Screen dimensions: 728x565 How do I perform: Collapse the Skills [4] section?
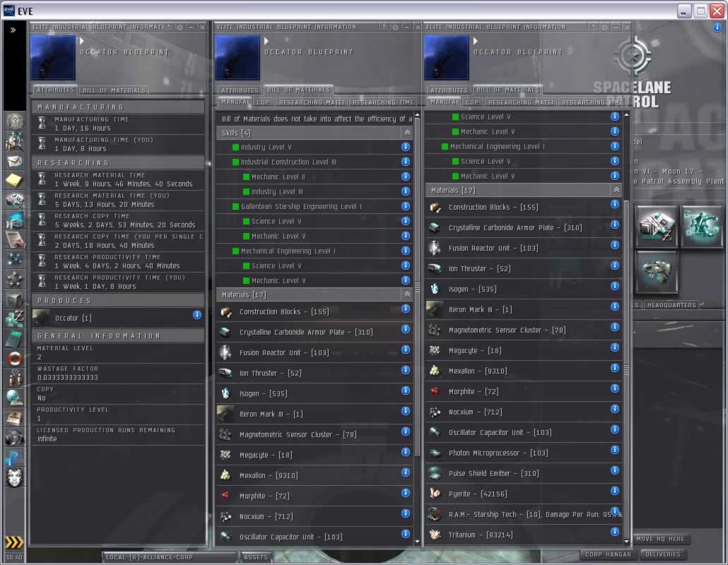coord(407,133)
